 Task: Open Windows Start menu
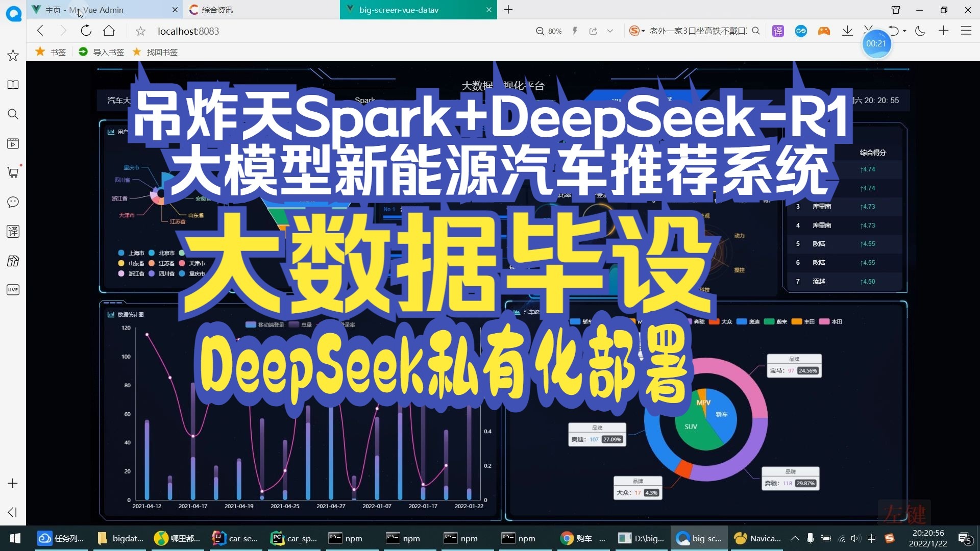15,538
